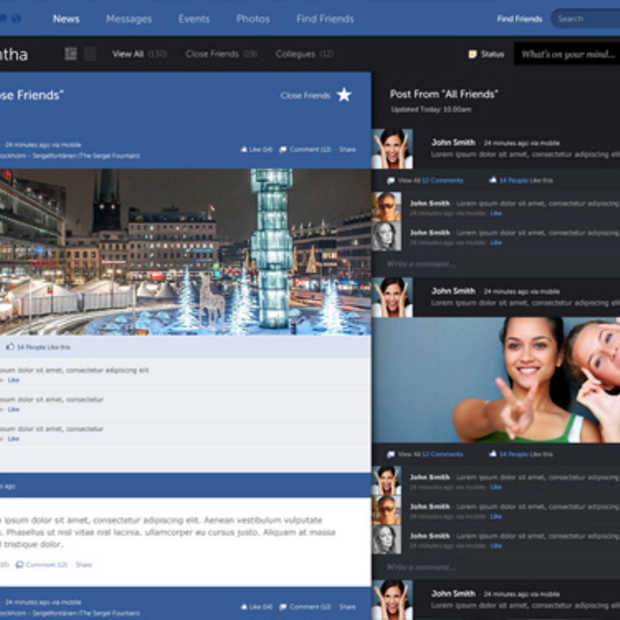
Task: Switch to grid view layout icon
Action: [71, 54]
